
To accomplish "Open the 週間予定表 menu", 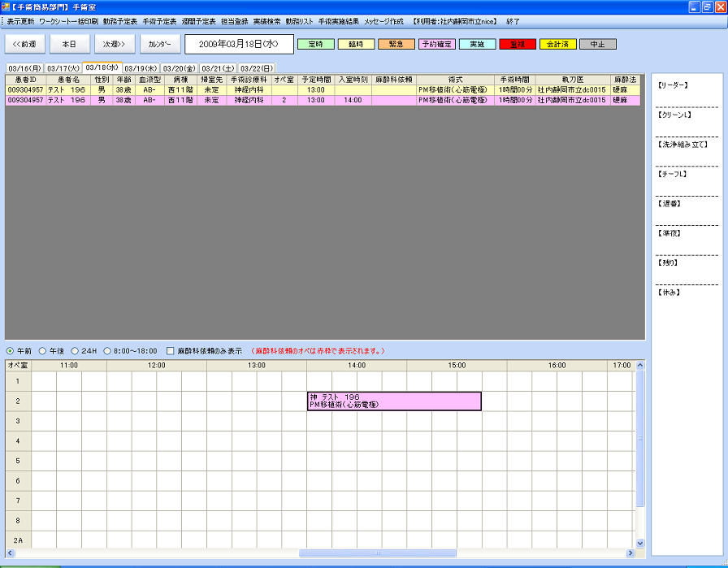I will pyautogui.click(x=199, y=21).
